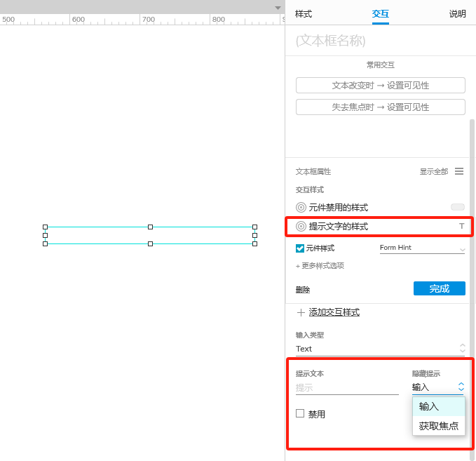
Task: Uncheck the 元件样式 checkbox
Action: 300,248
